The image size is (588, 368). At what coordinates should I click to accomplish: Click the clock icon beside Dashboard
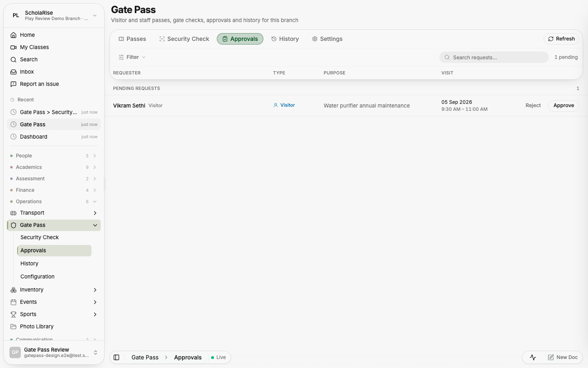(13, 137)
